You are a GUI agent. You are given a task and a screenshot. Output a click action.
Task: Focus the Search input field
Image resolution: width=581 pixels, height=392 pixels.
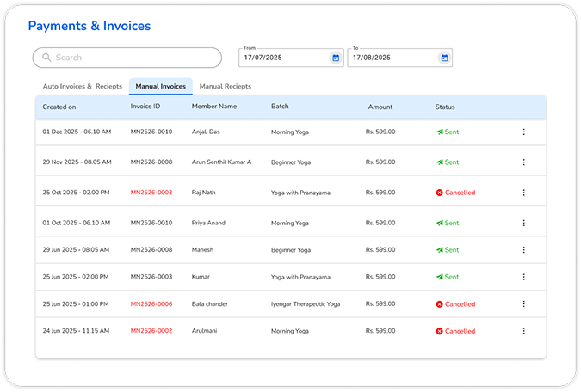(x=127, y=58)
